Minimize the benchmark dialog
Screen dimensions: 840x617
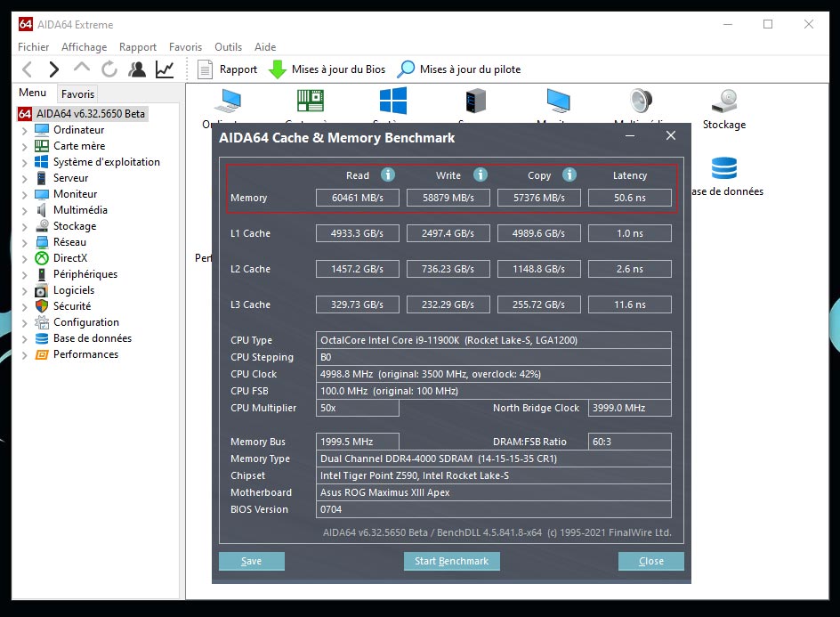(630, 136)
